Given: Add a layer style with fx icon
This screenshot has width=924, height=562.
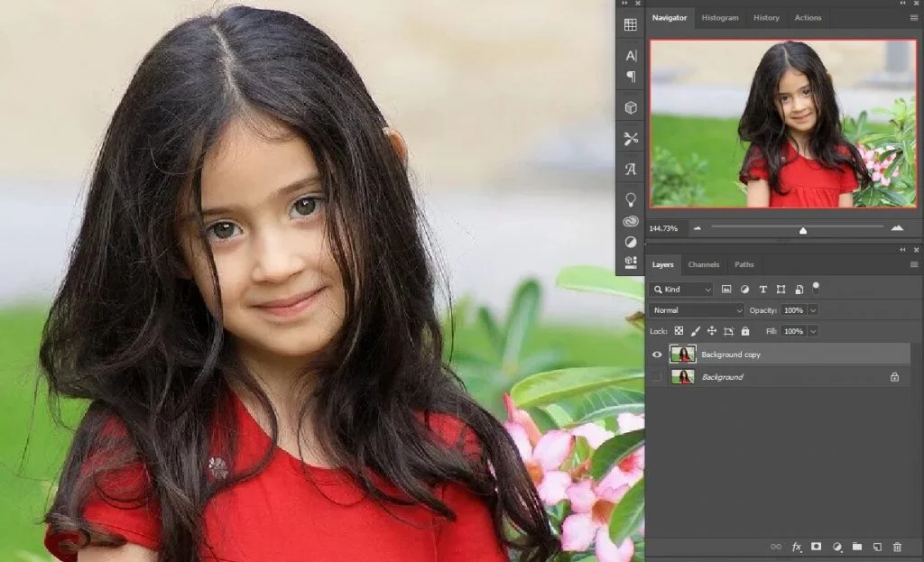Looking at the screenshot, I should (x=797, y=548).
